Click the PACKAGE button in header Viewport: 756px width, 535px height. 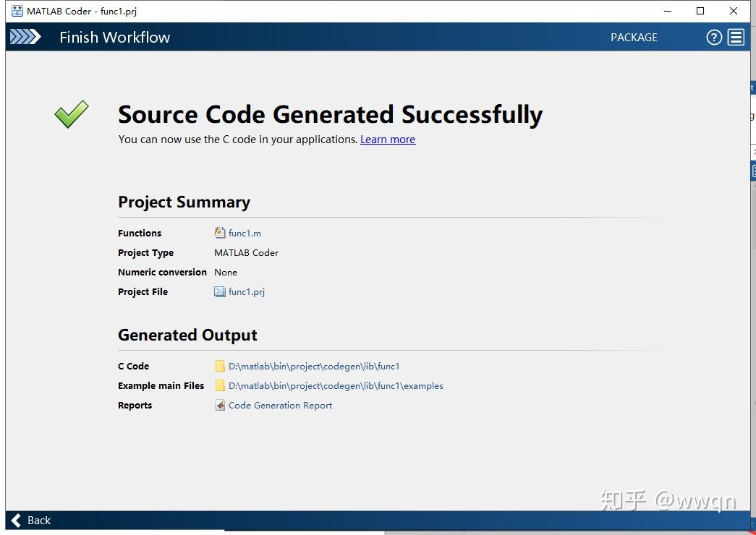pyautogui.click(x=634, y=38)
